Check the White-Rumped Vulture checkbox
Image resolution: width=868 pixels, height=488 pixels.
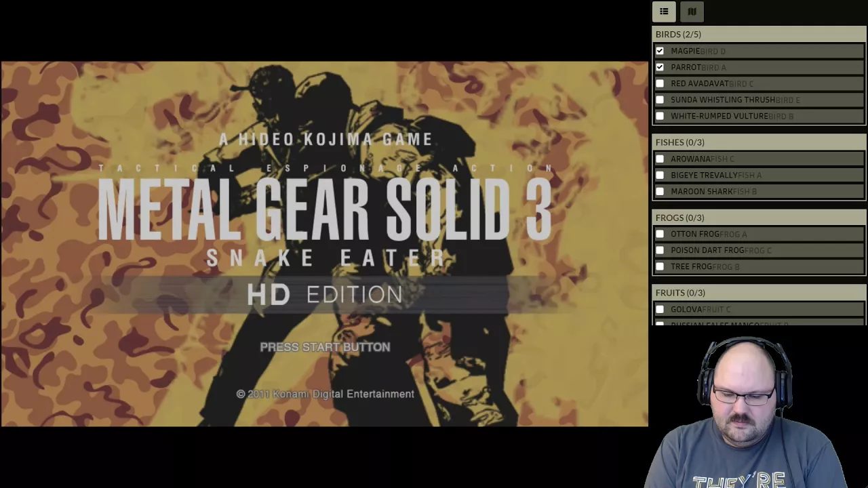click(660, 116)
